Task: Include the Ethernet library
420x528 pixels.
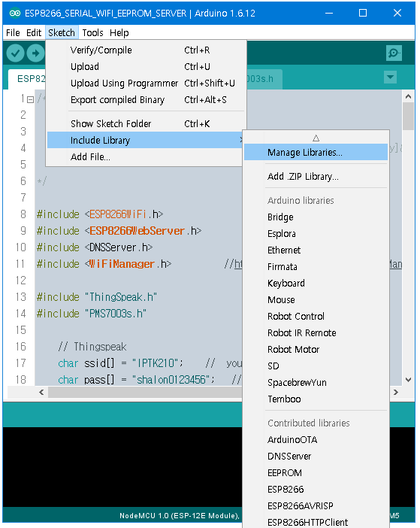Action: click(316, 250)
